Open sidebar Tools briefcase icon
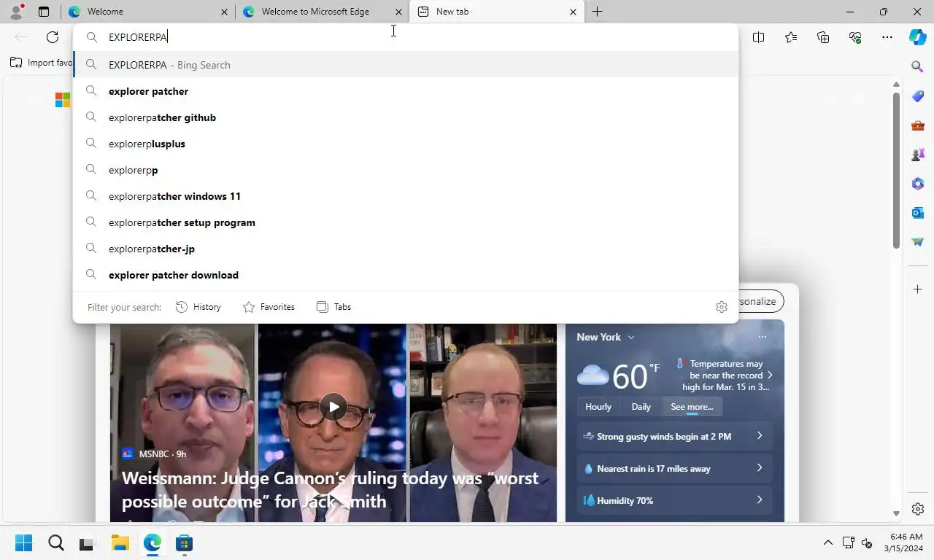 click(x=918, y=125)
